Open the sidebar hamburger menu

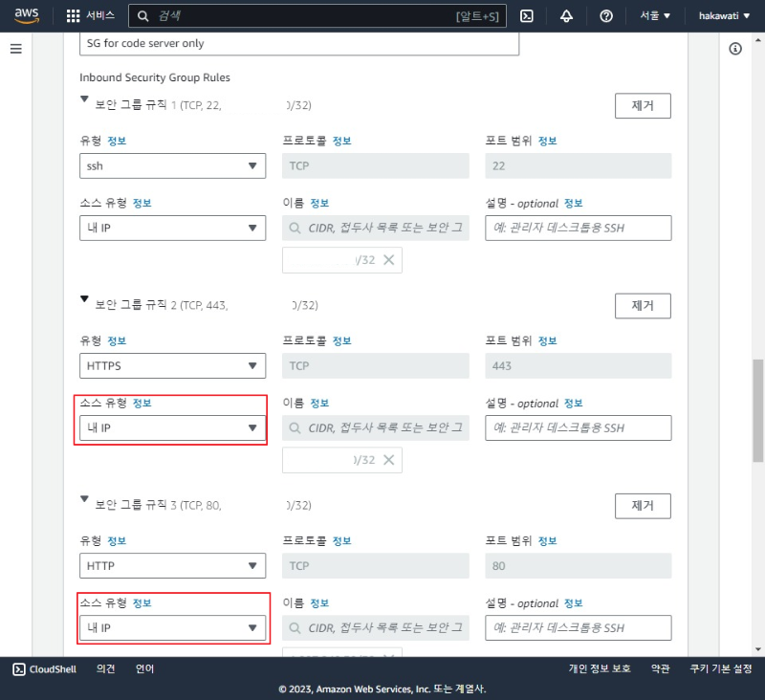tap(14, 49)
